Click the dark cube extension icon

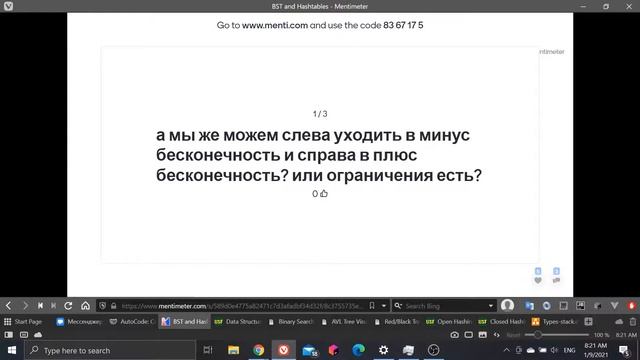coord(598,306)
